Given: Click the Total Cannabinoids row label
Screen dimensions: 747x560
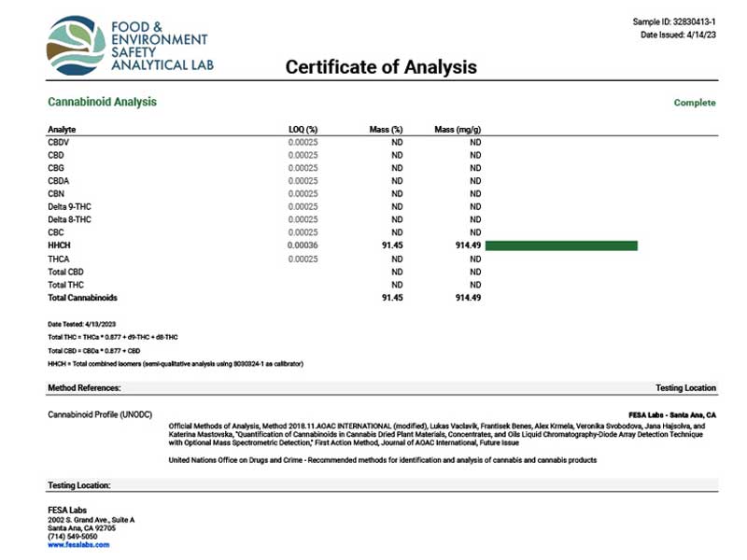Looking at the screenshot, I should point(83,298).
